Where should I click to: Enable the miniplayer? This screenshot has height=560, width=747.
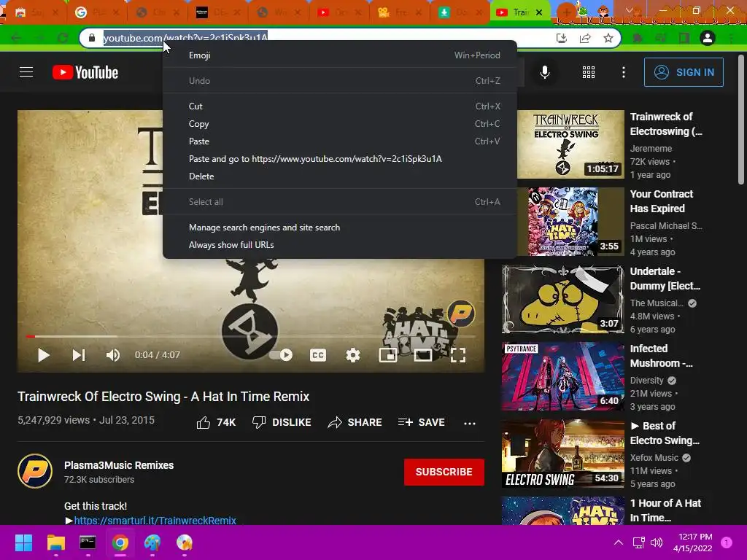388,355
